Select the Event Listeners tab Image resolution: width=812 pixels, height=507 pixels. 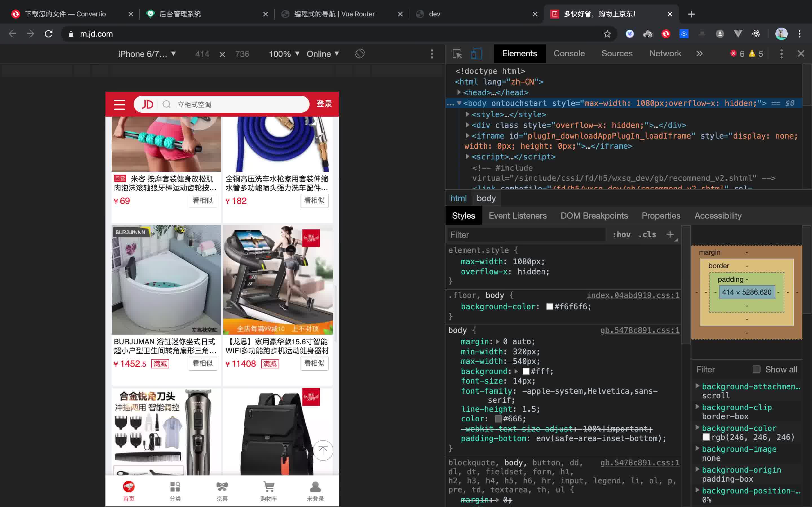517,215
